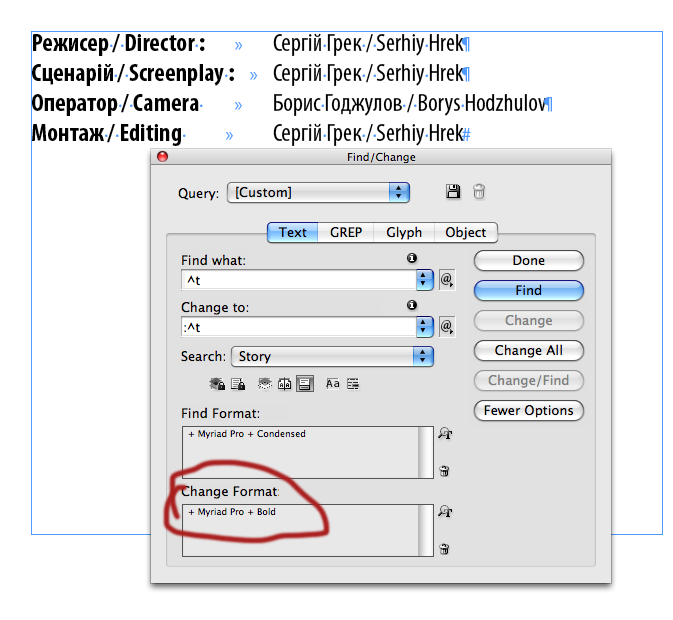Select the Text tab
This screenshot has height=620, width=673.
(x=292, y=233)
